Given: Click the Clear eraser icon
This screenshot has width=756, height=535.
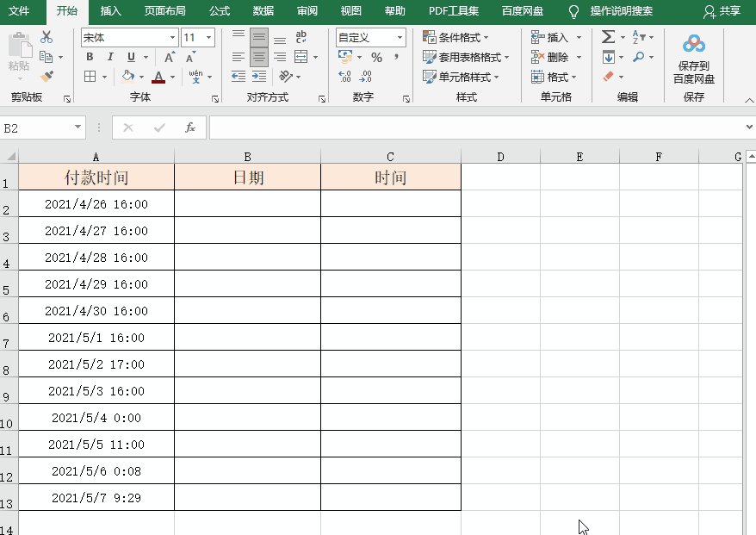Looking at the screenshot, I should (x=609, y=76).
